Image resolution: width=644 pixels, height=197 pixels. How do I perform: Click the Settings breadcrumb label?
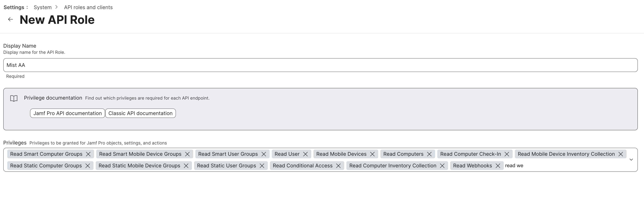[14, 7]
